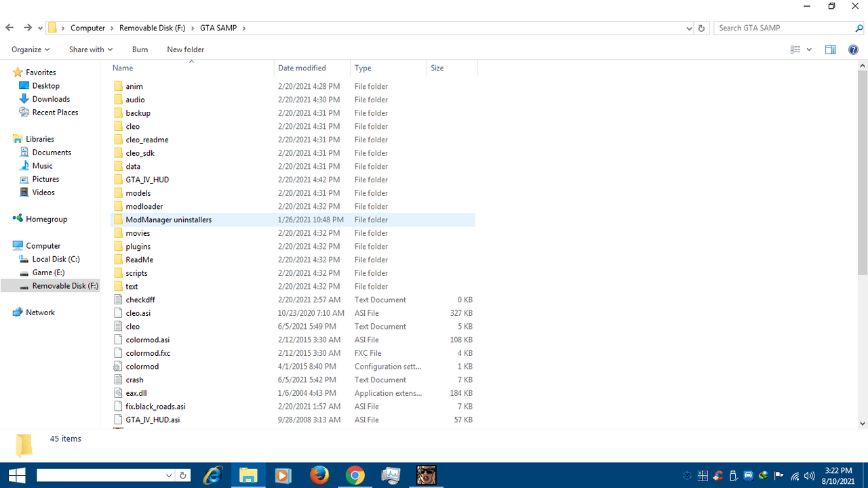Click inside the Search GTA SAMP field
Image resolution: width=868 pixels, height=488 pixels.
[783, 28]
